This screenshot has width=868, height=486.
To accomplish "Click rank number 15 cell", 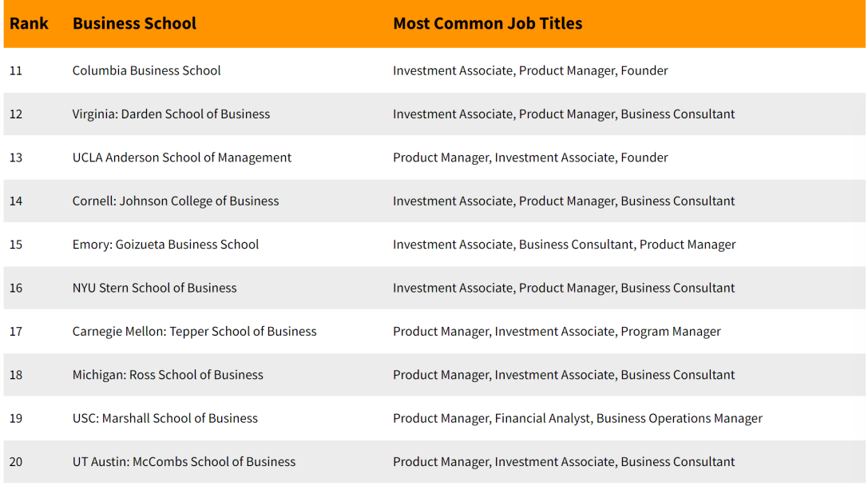I will tap(16, 245).
